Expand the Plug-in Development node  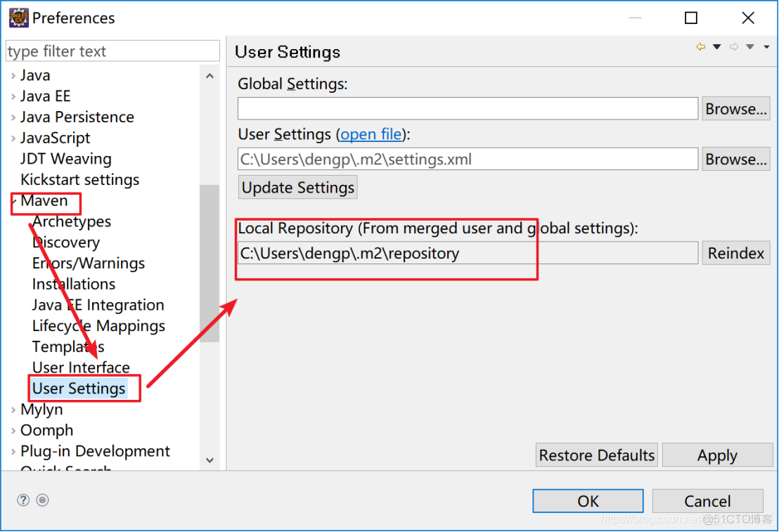point(13,452)
